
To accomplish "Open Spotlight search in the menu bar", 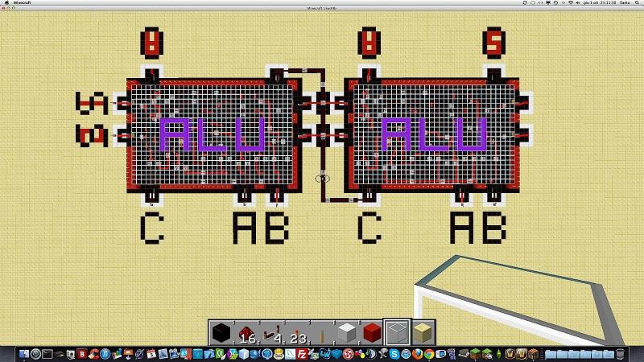I will coord(637,2).
